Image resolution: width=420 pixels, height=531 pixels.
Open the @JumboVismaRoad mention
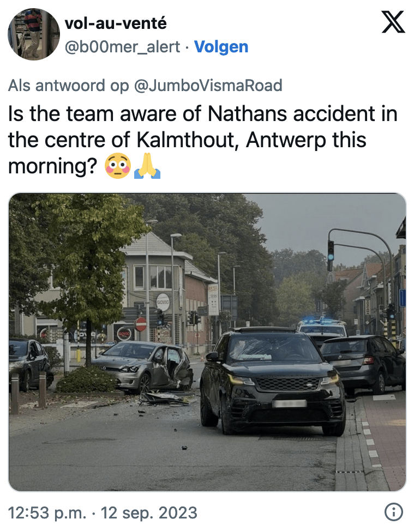click(208, 86)
